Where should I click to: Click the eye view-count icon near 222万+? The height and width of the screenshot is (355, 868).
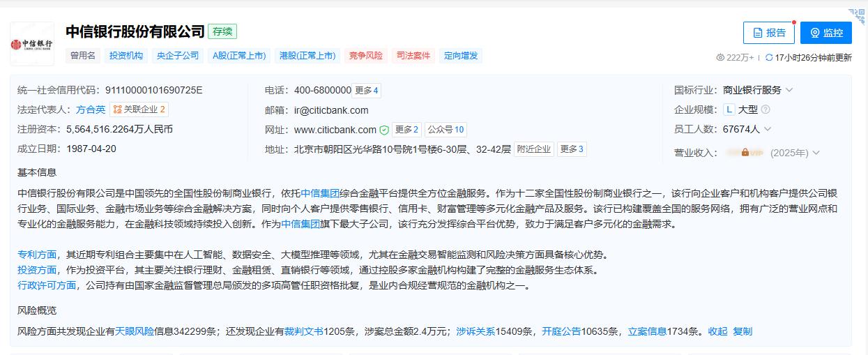pos(721,58)
